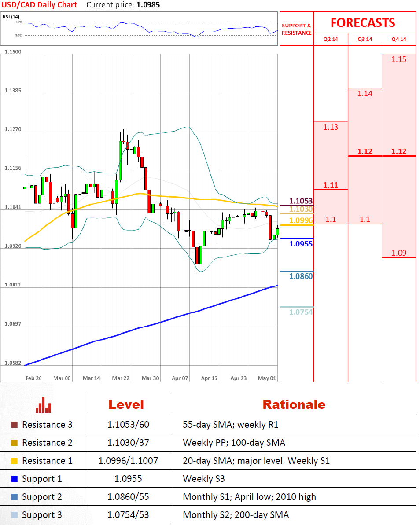Click the 1.1 forecast value in Q2 14
The height and width of the screenshot is (525, 420).
pyautogui.click(x=331, y=219)
